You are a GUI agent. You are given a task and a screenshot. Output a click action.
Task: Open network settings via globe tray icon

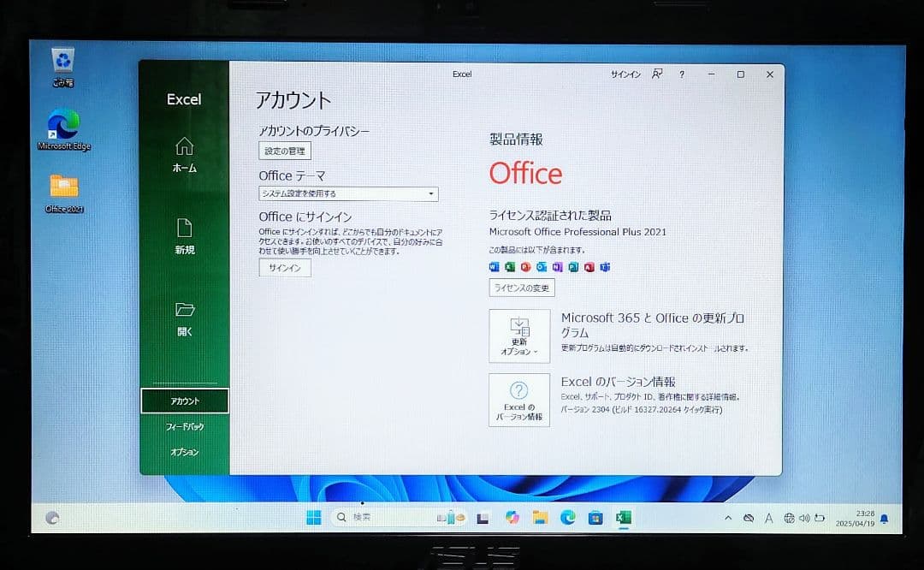789,518
